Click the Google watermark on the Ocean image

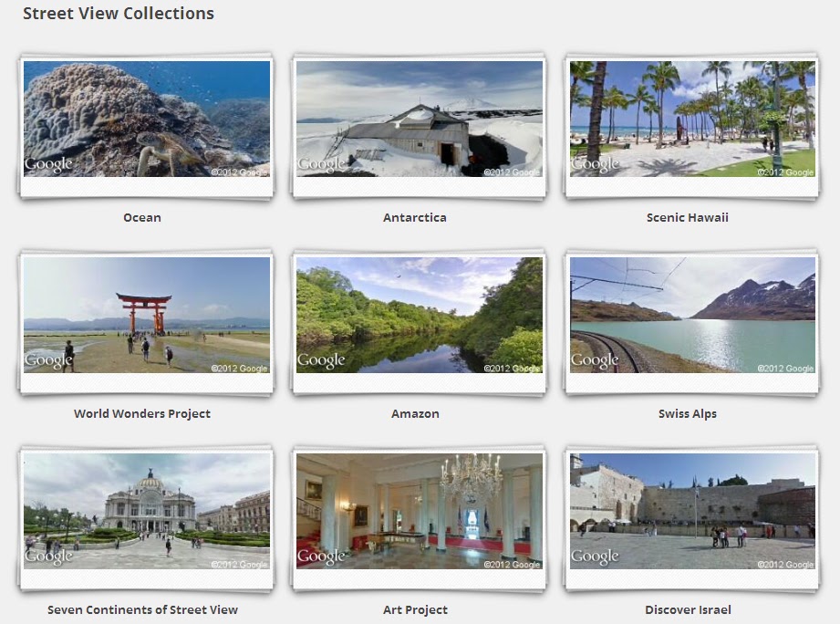click(47, 162)
